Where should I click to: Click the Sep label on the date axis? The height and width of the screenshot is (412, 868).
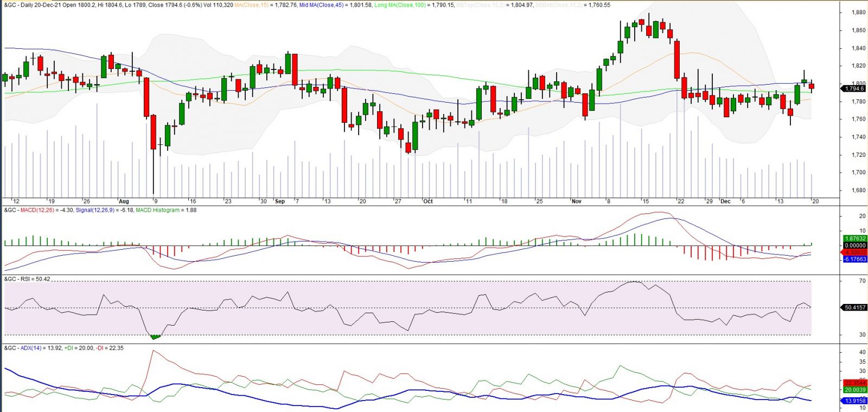280,201
